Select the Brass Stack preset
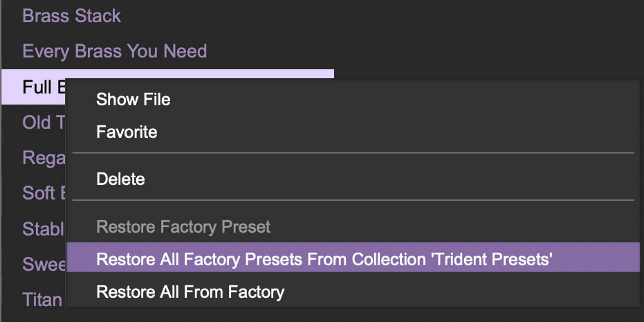The image size is (644, 322). [x=71, y=16]
